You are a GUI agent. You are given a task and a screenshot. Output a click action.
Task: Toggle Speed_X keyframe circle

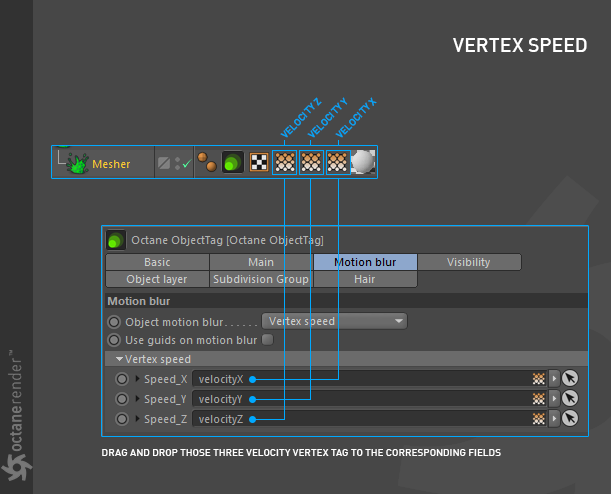pos(122,379)
